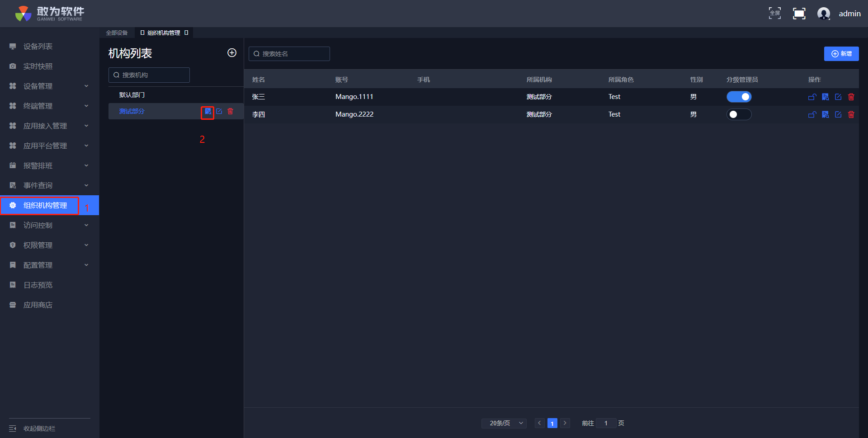
Task: Click the unlock icon in 张三's row
Action: click(812, 97)
